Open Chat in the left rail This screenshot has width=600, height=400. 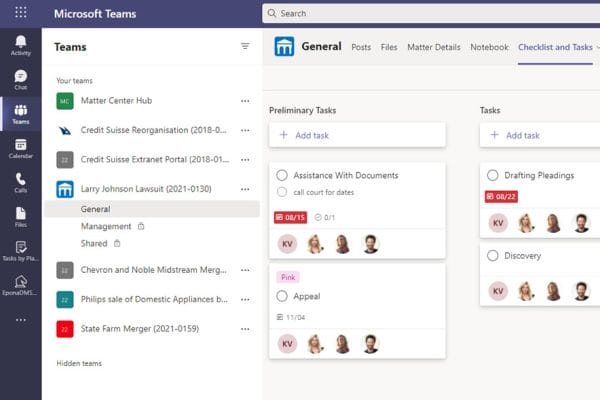(20, 79)
